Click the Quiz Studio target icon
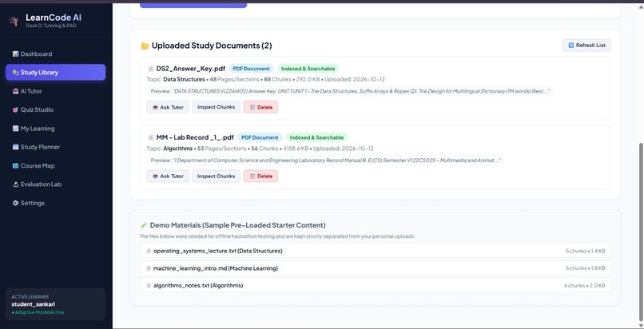Screen dimensions: 644x329 [15, 109]
